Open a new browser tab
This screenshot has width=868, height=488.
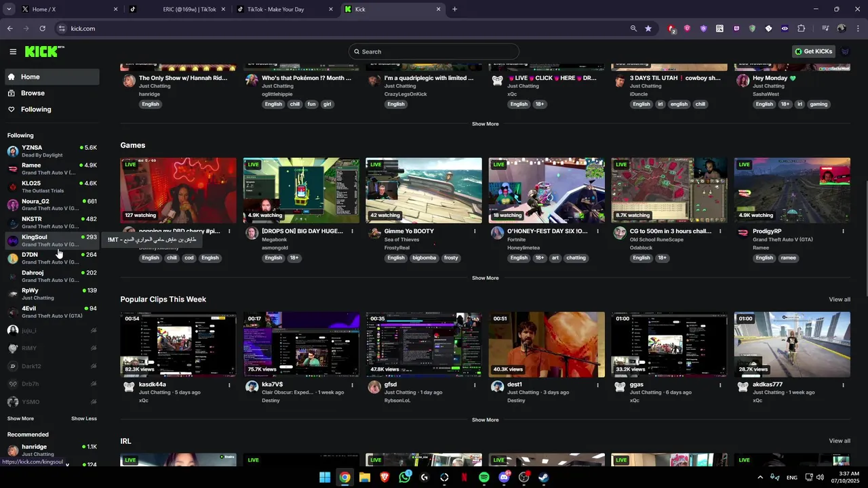(x=454, y=9)
